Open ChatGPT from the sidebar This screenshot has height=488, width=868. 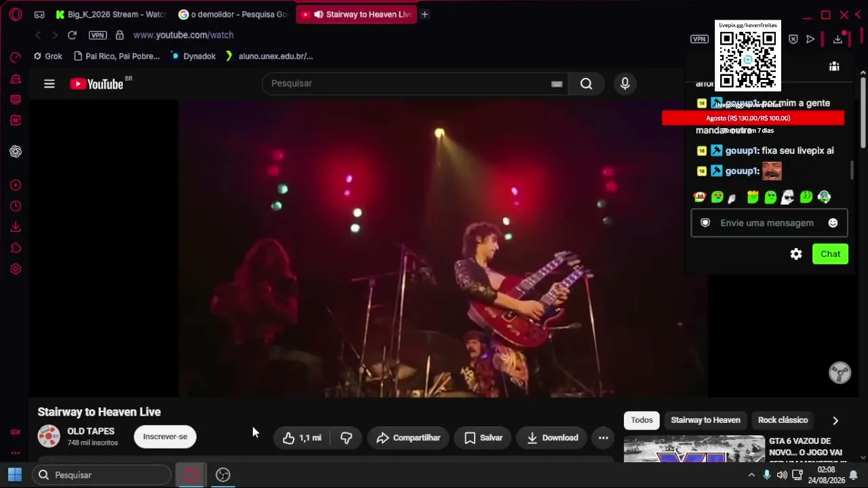click(16, 152)
